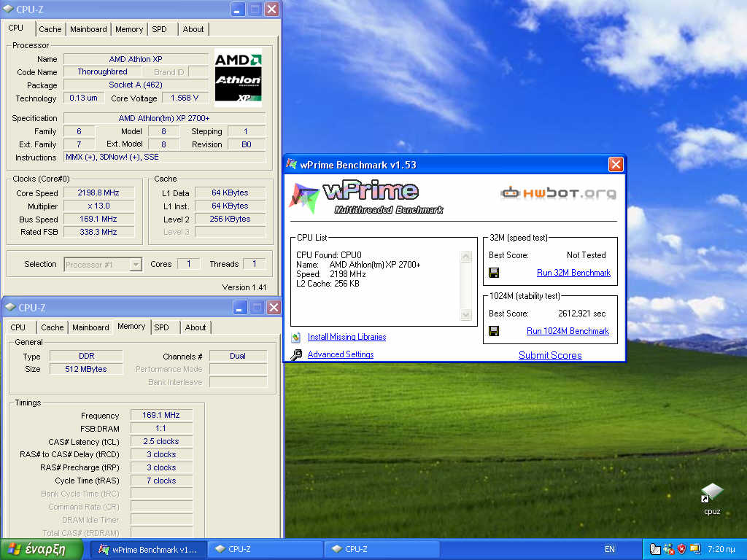This screenshot has height=560, width=747.
Task: Open About tab in bottom CPU-Z window
Action: click(x=196, y=327)
